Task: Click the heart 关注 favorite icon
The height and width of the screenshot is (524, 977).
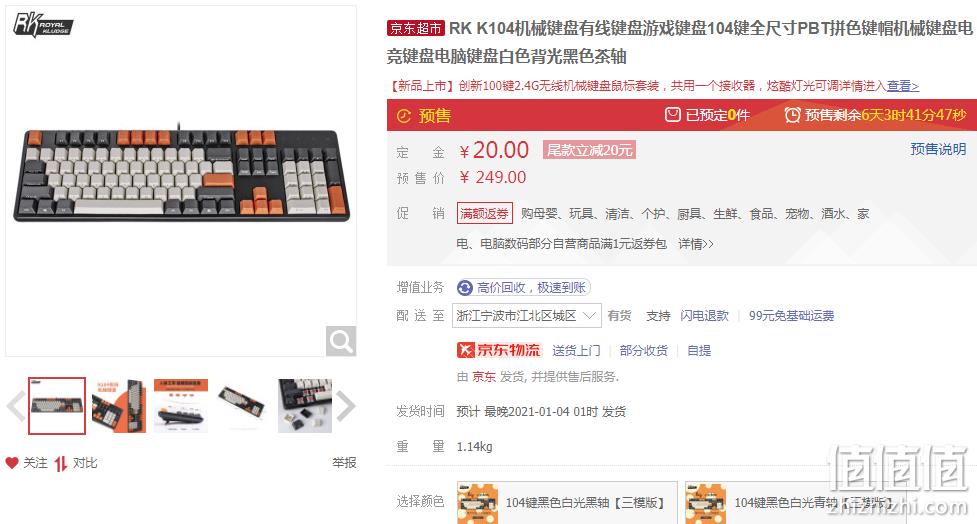Action: [x=12, y=463]
